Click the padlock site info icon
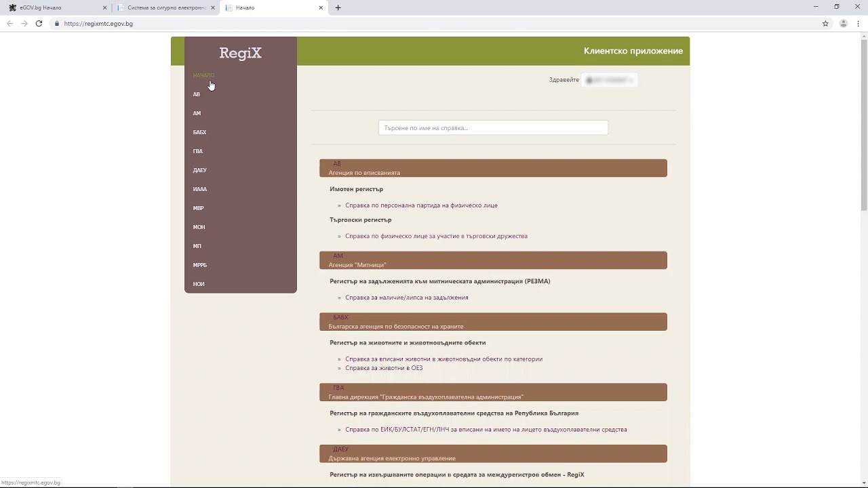This screenshot has height=488, width=868. coord(57,23)
